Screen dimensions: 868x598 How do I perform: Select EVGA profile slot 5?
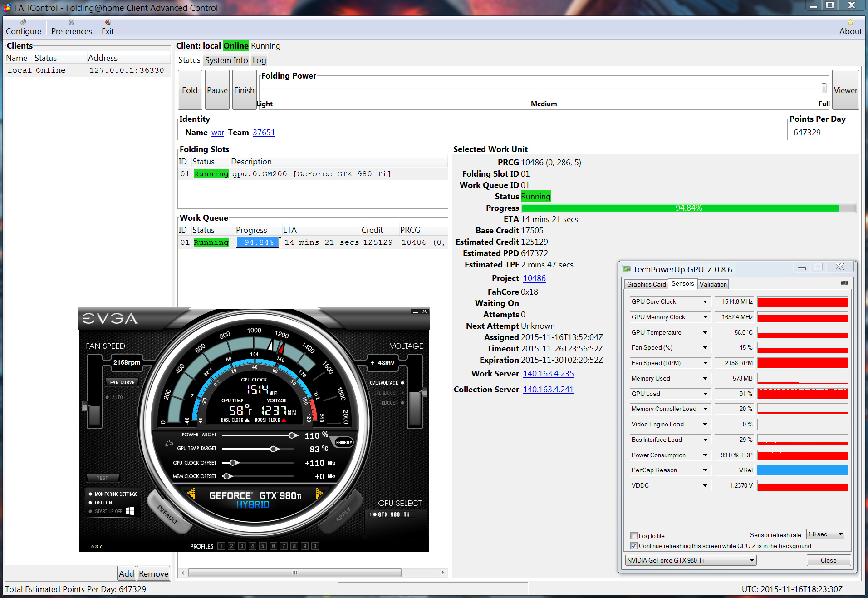[x=263, y=546]
